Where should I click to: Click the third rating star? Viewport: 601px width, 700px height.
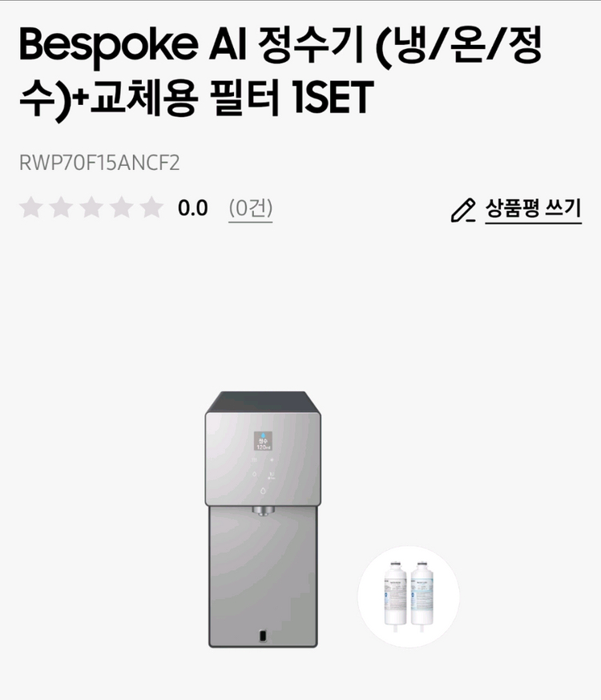coord(92,208)
